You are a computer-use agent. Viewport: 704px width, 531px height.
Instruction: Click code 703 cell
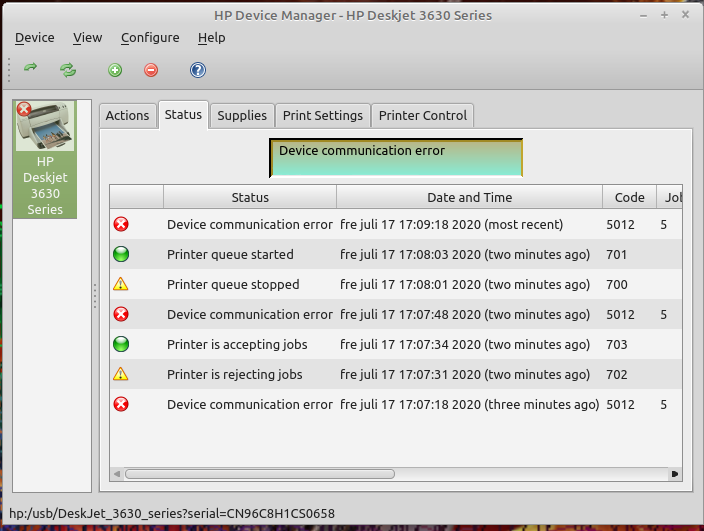(617, 345)
